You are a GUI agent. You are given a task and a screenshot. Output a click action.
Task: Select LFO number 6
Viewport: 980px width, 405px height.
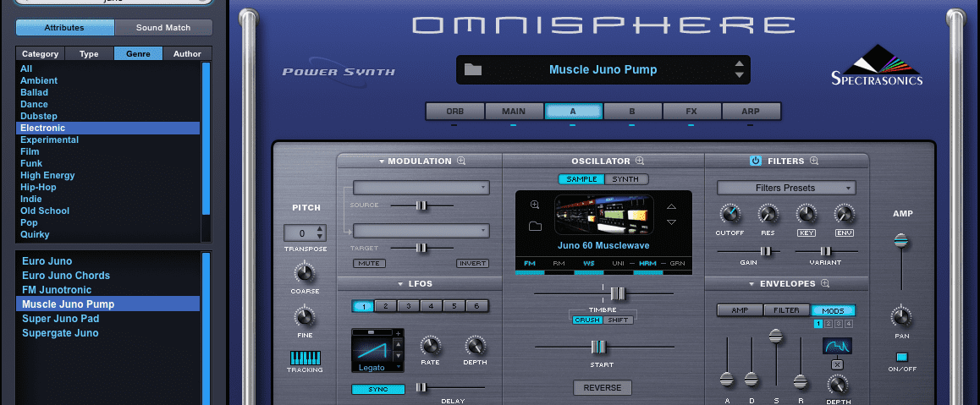pos(476,306)
